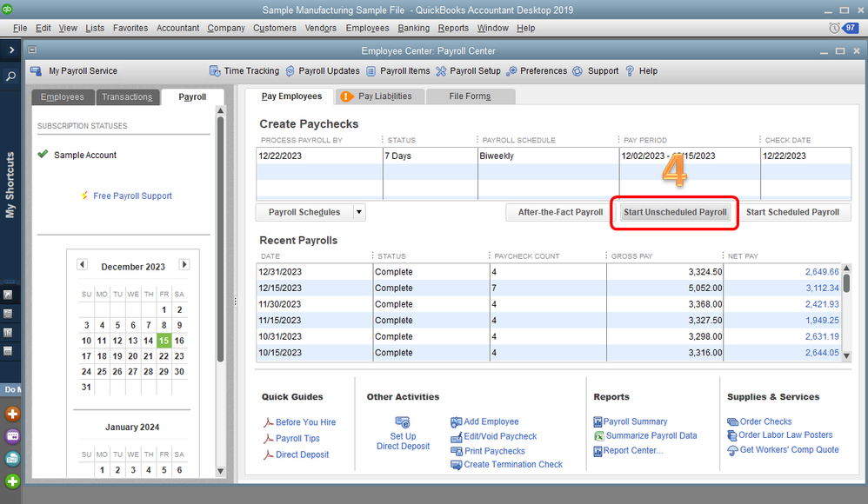Screen dimensions: 868x504
Task: Click net pay 1,949.25 value
Action: [x=822, y=321]
